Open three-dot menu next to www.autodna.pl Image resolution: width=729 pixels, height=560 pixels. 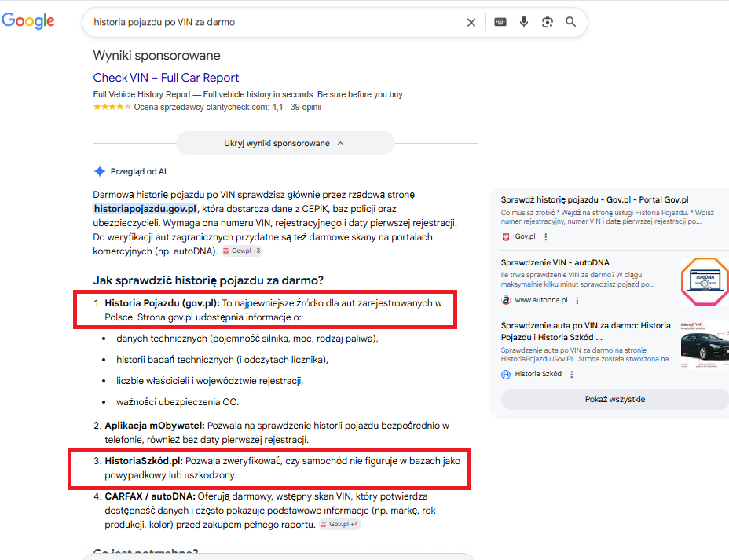pos(577,300)
